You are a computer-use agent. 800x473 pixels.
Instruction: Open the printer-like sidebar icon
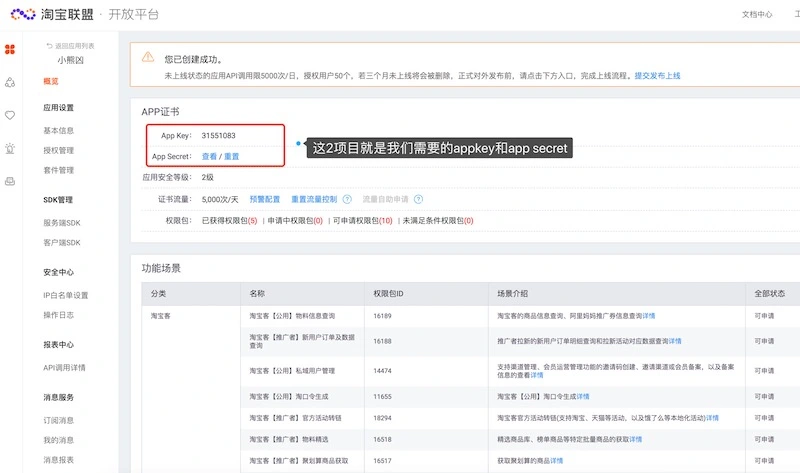click(x=10, y=181)
